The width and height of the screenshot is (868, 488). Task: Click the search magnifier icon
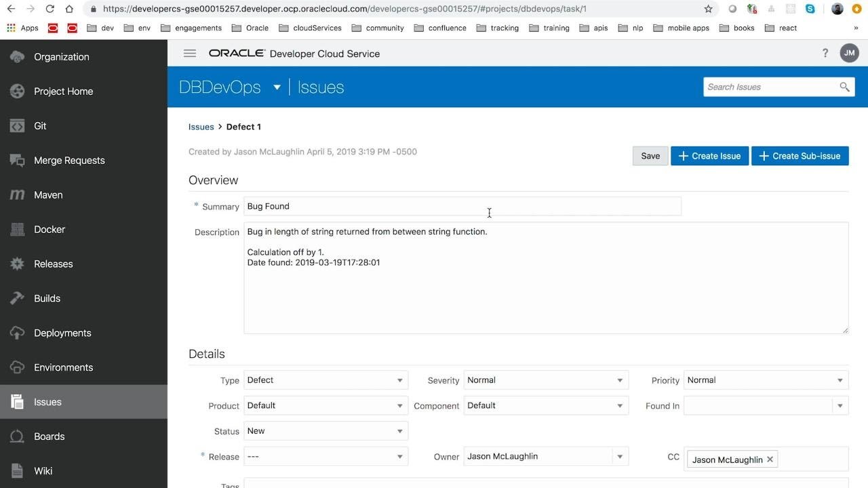[844, 87]
